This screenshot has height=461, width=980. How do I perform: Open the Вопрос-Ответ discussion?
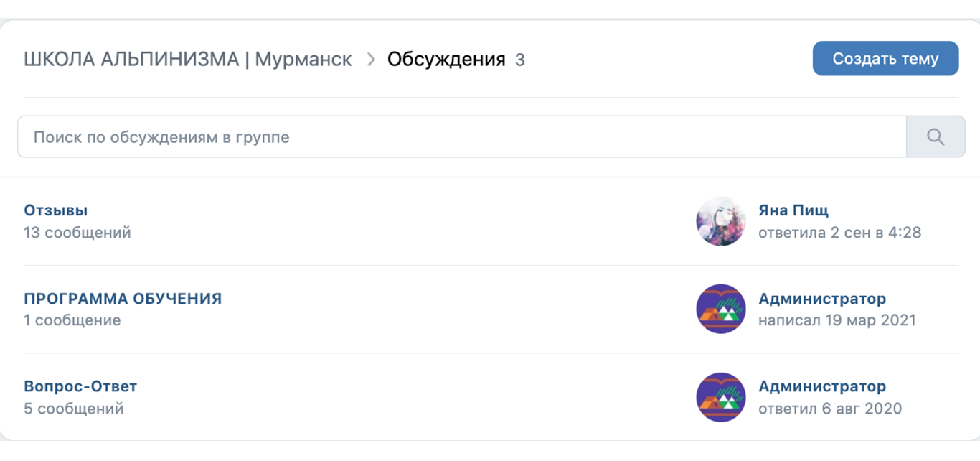click(80, 386)
